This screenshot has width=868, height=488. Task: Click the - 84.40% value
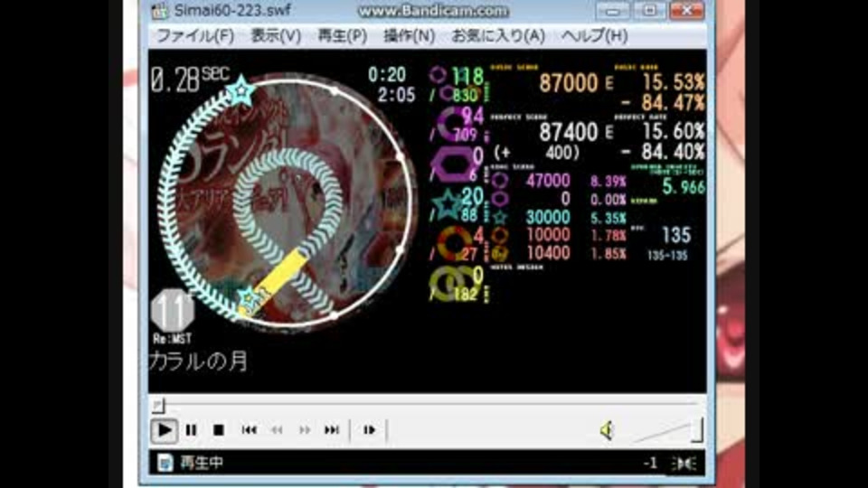(663, 152)
